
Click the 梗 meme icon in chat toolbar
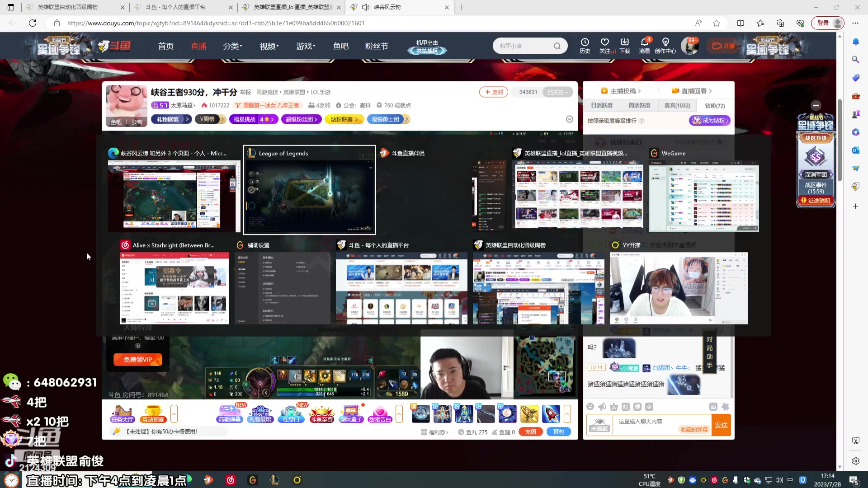pyautogui.click(x=637, y=407)
